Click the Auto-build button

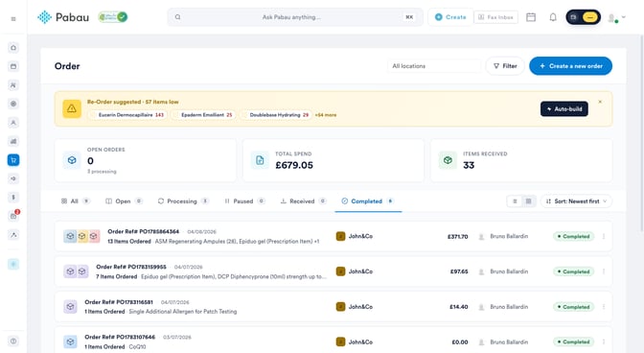tap(563, 109)
